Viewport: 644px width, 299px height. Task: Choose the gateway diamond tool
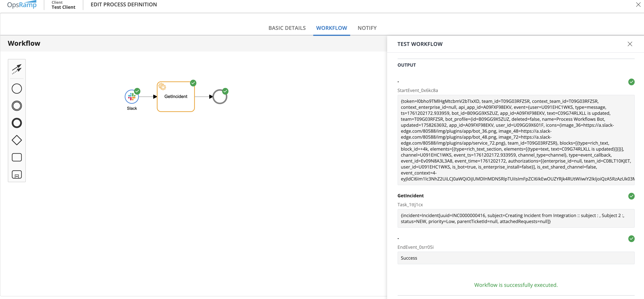[17, 140]
